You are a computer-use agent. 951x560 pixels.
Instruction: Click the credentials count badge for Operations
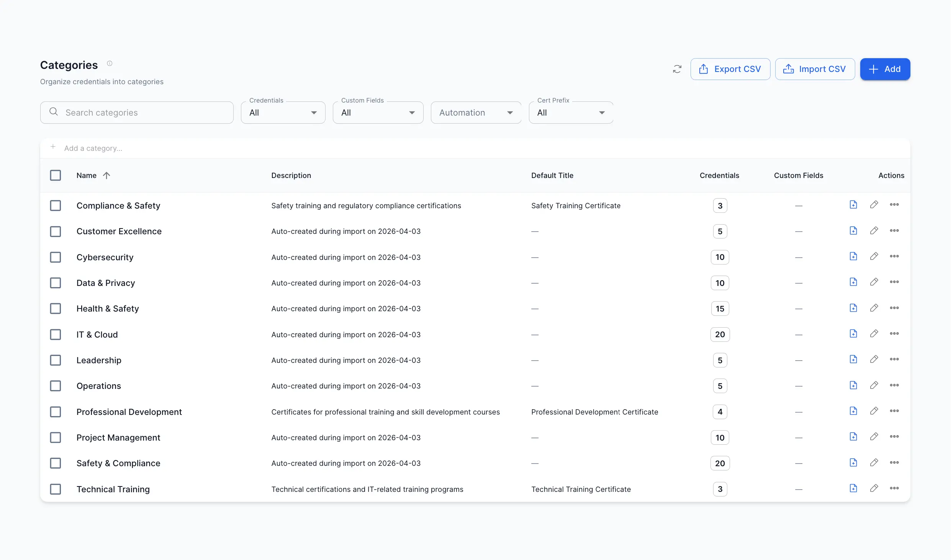tap(719, 385)
